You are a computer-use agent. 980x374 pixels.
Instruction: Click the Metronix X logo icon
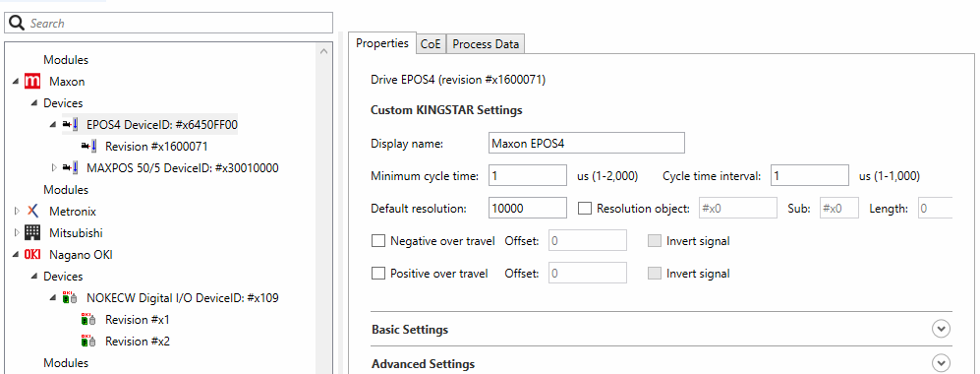click(x=32, y=212)
